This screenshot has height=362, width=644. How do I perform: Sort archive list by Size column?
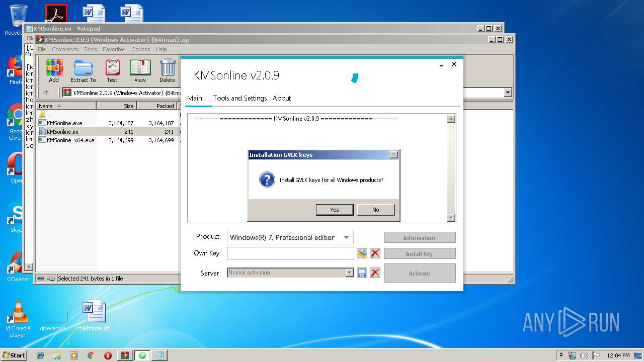(116, 106)
